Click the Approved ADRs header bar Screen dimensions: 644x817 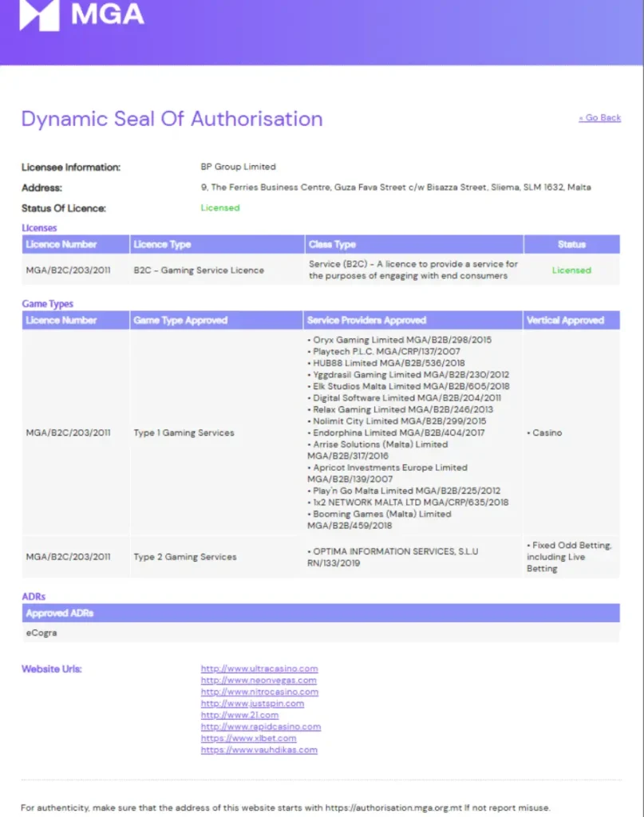(320, 614)
